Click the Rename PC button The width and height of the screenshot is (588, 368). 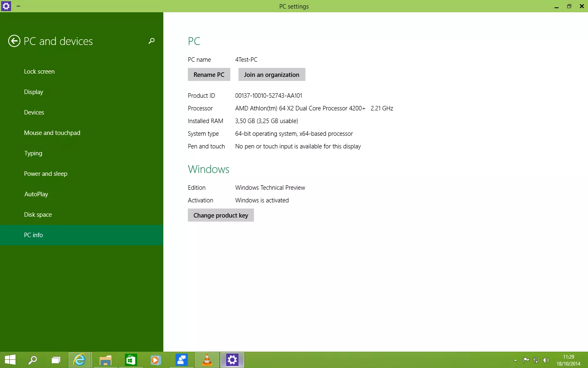(x=209, y=74)
